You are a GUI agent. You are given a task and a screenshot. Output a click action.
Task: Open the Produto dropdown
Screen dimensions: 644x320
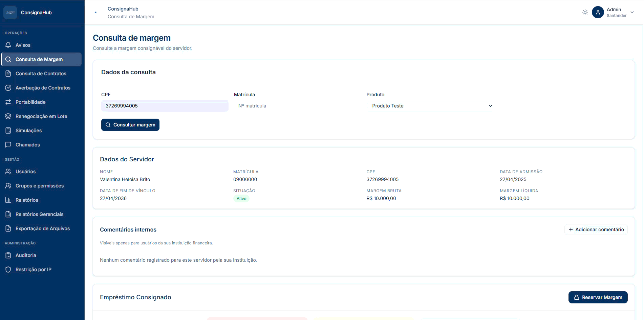click(430, 106)
